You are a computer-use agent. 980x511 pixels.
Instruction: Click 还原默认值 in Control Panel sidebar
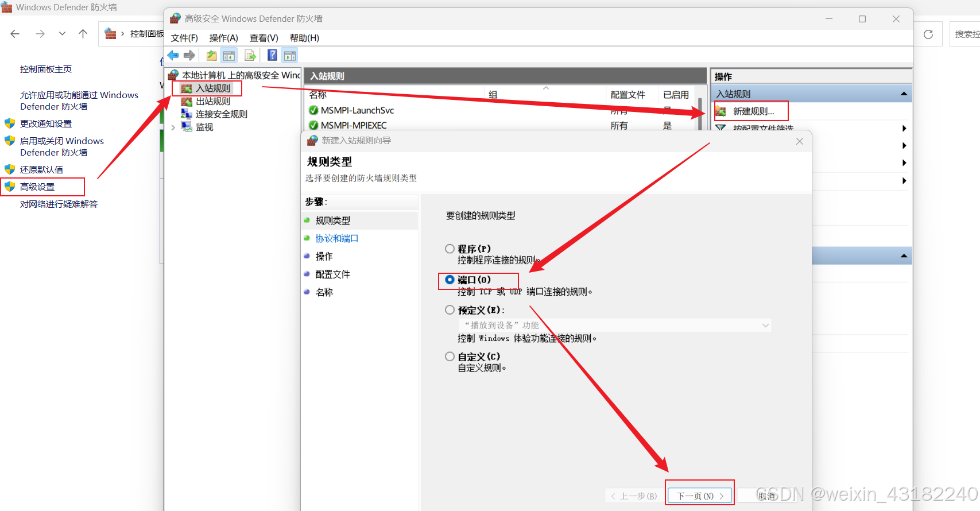[x=41, y=169]
